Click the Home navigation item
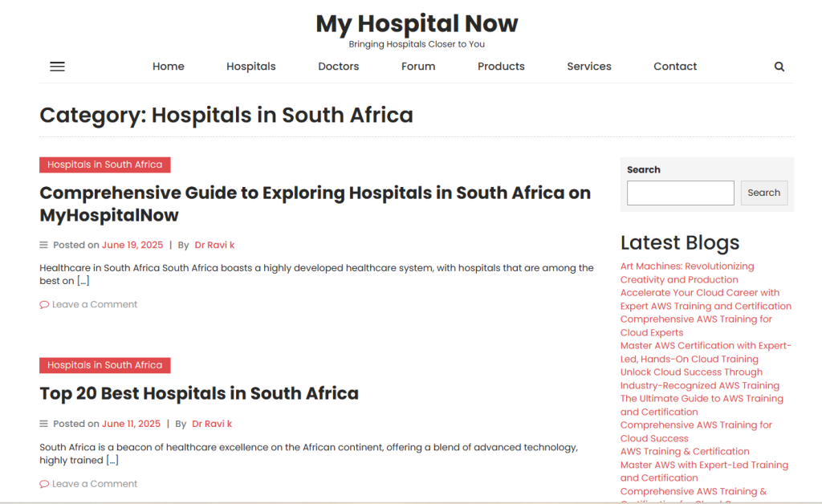The image size is (822, 504). [169, 67]
